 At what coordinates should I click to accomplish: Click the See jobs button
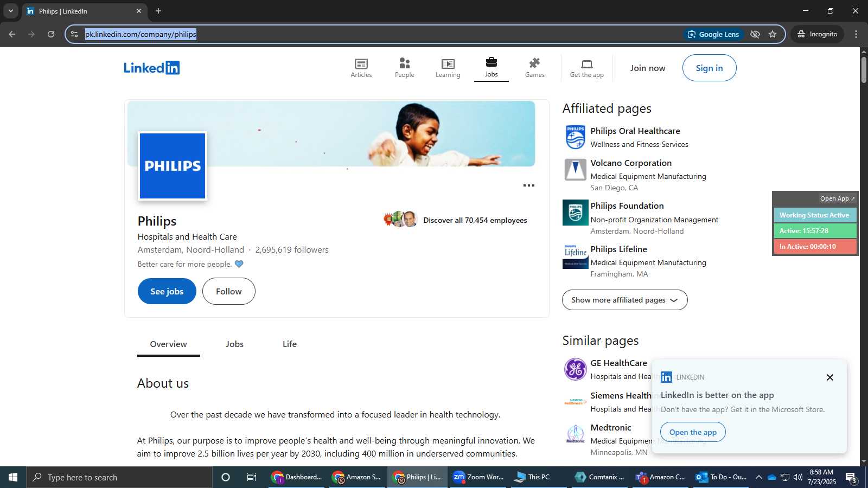167,291
